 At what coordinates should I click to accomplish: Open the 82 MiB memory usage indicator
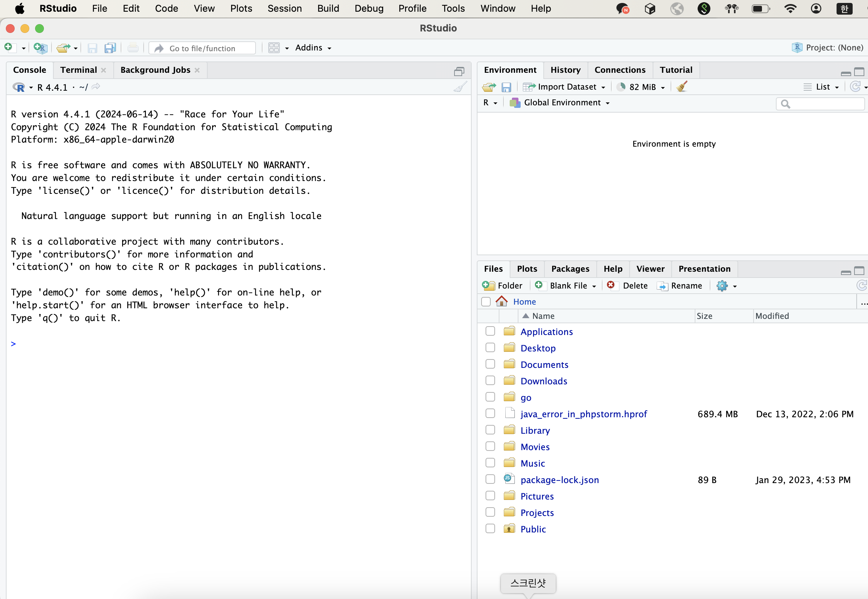[642, 87]
